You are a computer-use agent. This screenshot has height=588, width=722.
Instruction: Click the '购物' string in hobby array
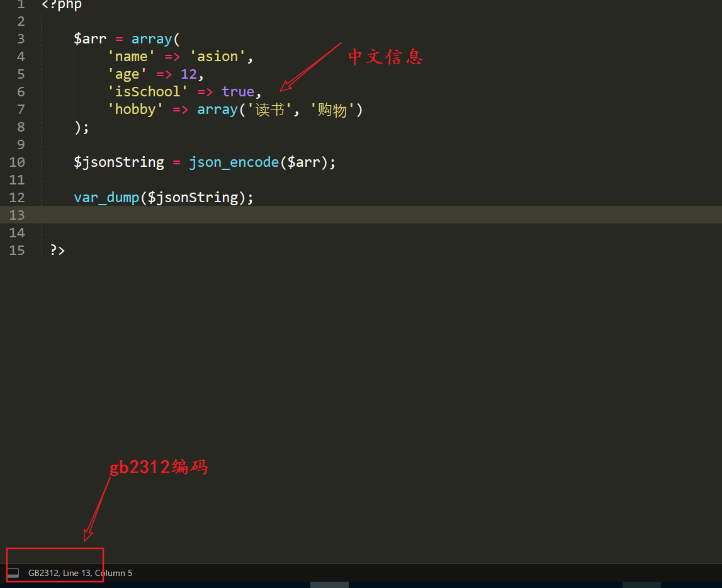[x=332, y=110]
